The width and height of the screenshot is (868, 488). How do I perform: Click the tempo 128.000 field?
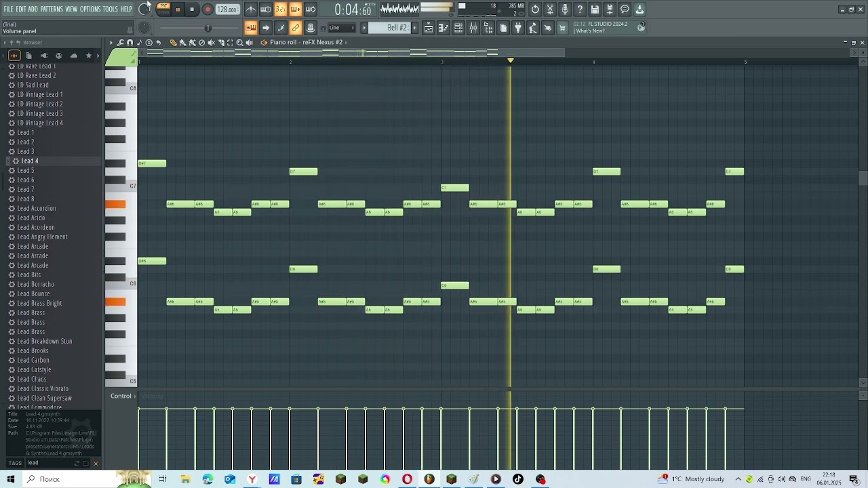[227, 9]
